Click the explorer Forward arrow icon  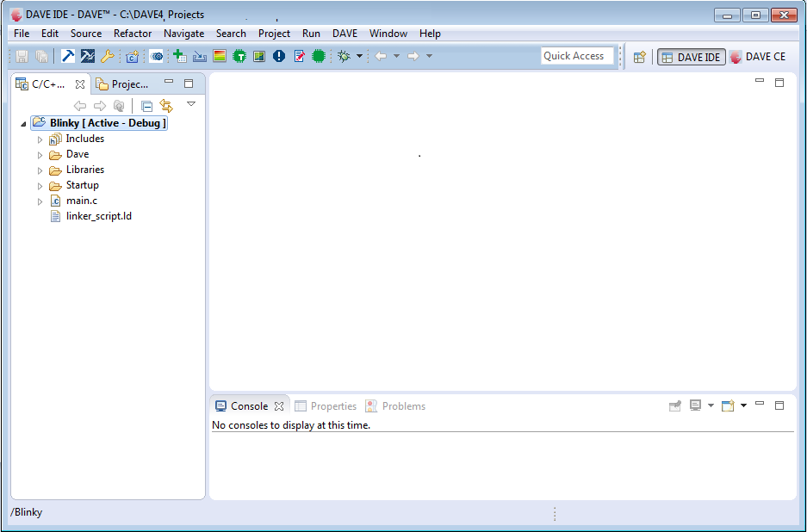point(100,106)
